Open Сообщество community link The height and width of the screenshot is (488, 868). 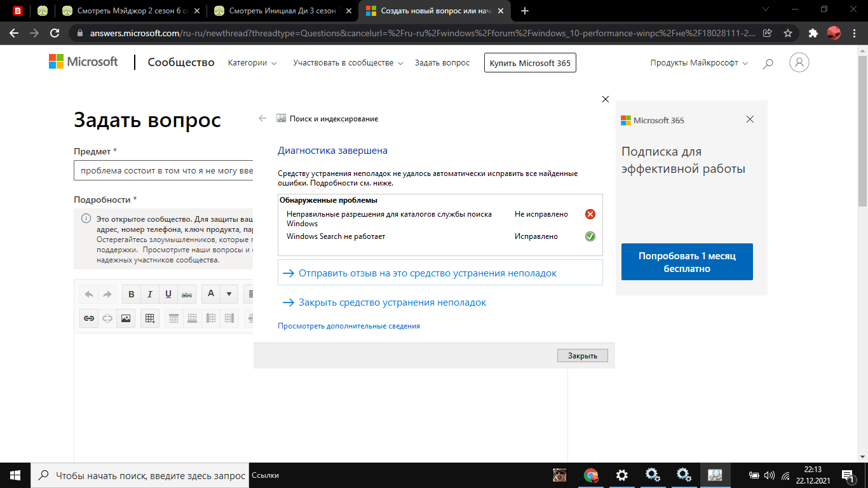pyautogui.click(x=181, y=62)
